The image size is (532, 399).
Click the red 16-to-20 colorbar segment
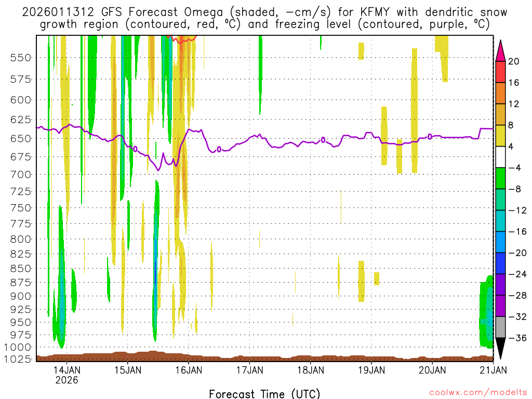[x=500, y=72]
